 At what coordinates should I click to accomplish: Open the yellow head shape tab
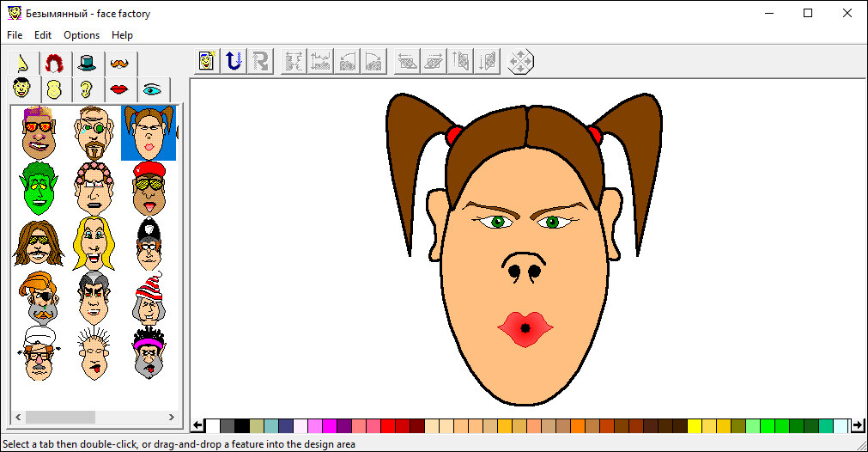[x=54, y=89]
